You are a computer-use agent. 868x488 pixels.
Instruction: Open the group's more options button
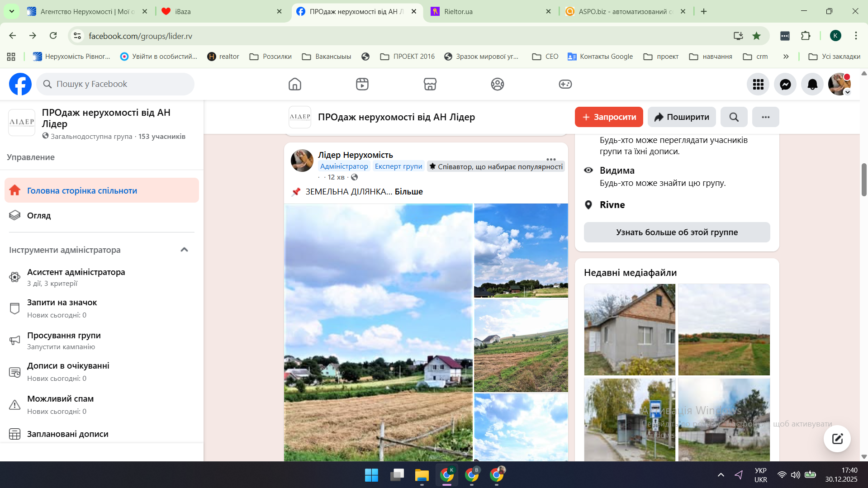pyautogui.click(x=765, y=117)
